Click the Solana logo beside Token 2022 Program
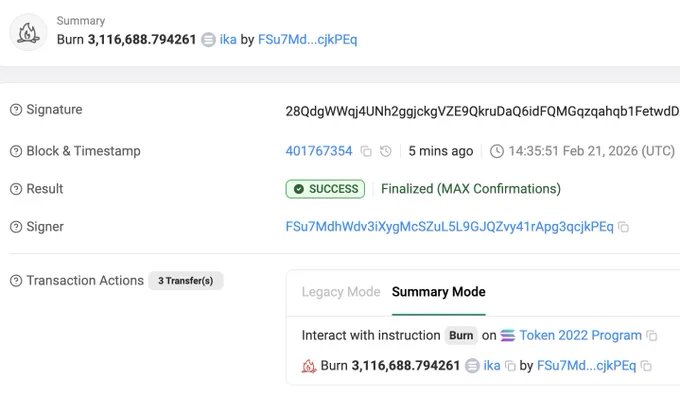680x396 pixels. (x=507, y=336)
